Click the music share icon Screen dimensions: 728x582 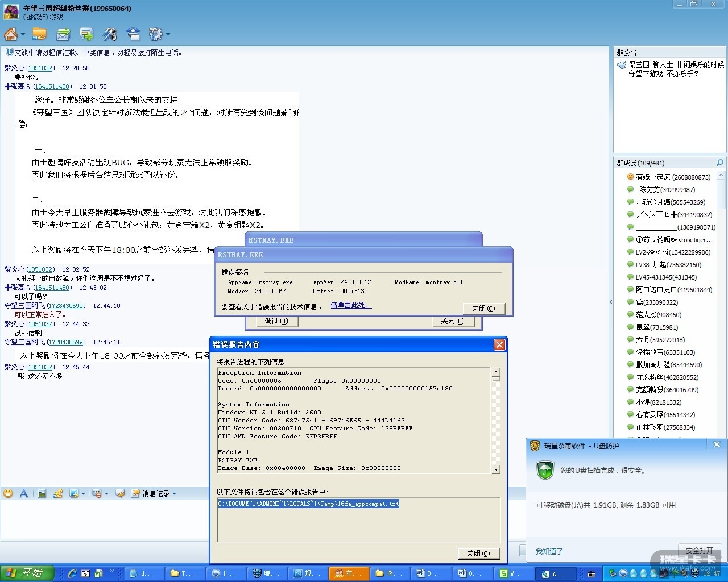(x=58, y=493)
